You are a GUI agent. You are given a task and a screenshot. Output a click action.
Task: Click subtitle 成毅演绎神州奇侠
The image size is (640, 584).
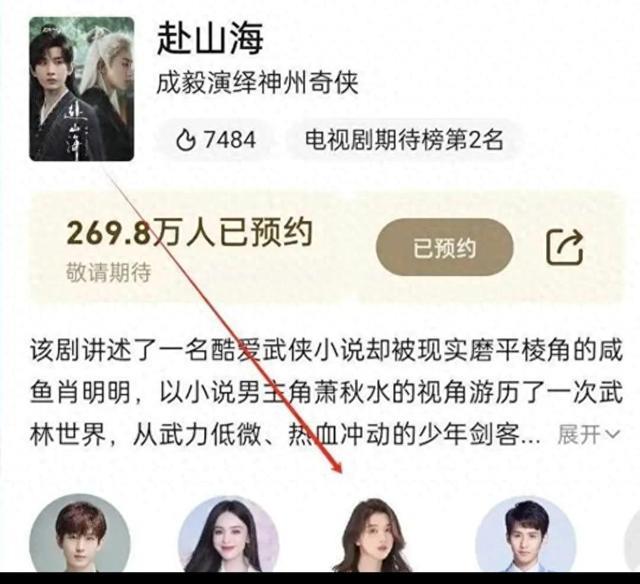pyautogui.click(x=258, y=83)
